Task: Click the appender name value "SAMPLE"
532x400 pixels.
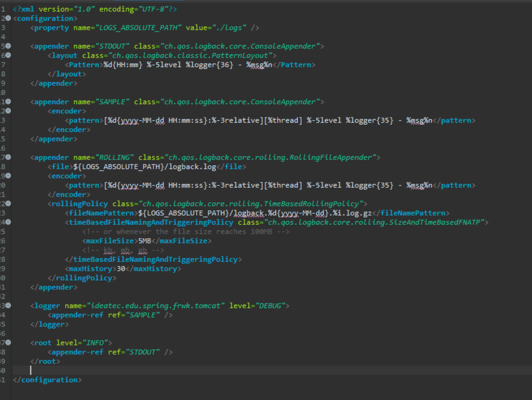Action: coord(112,102)
